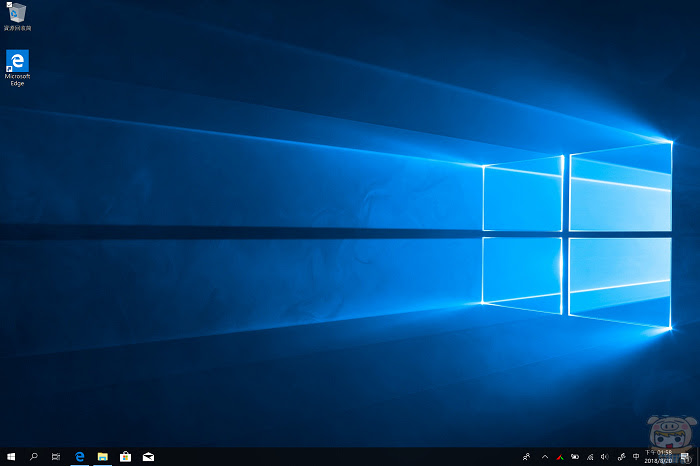Open the taskbar search magnifier
Image resolution: width=700 pixels, height=466 pixels.
[x=33, y=457]
